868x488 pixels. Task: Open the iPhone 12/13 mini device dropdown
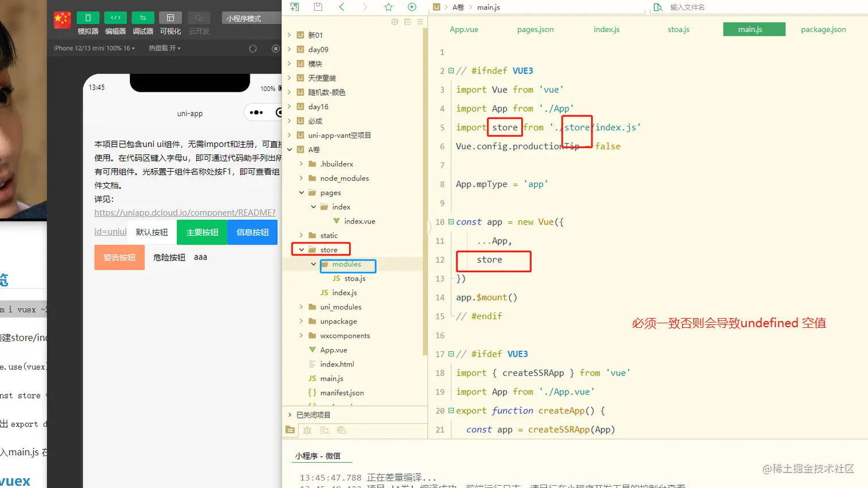click(x=94, y=48)
